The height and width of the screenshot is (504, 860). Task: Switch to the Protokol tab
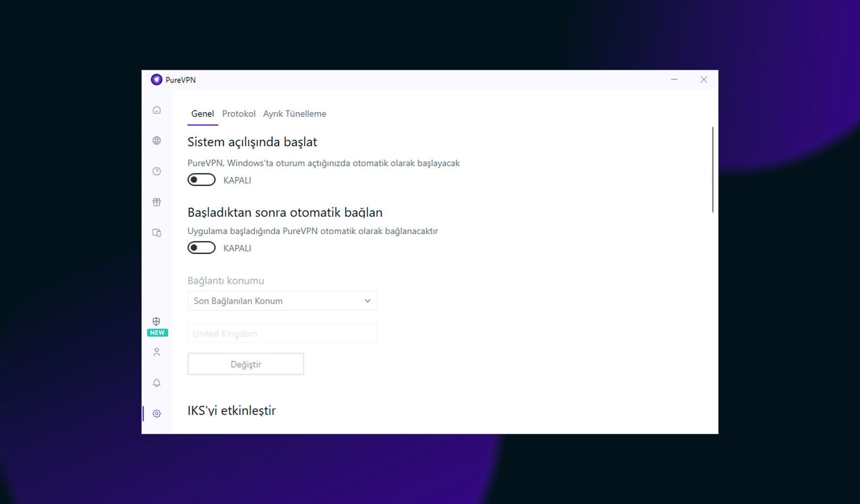click(239, 114)
